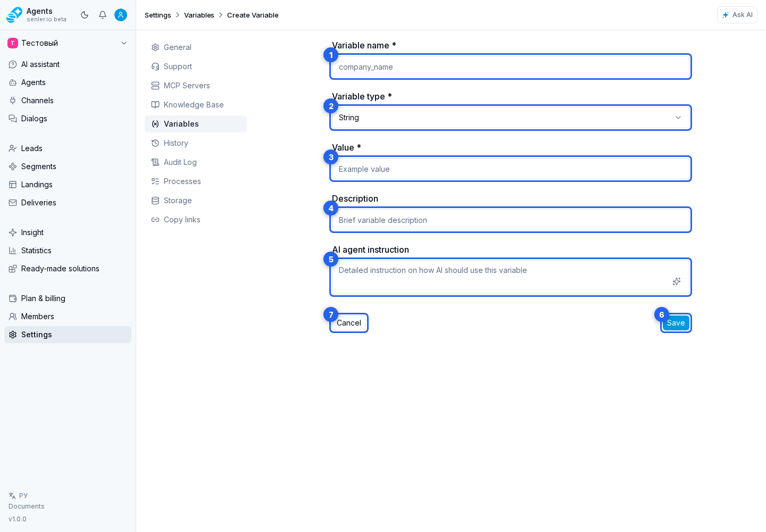Click the Save button

coord(676,323)
